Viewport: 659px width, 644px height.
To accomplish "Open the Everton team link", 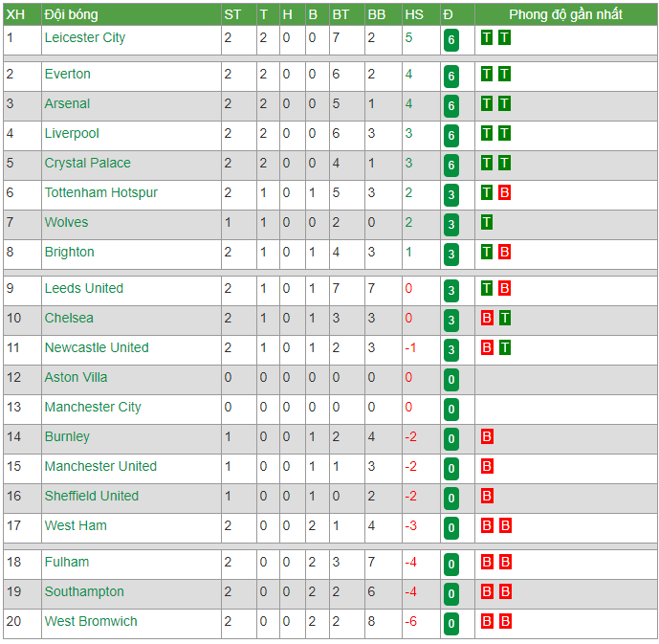I will (68, 74).
